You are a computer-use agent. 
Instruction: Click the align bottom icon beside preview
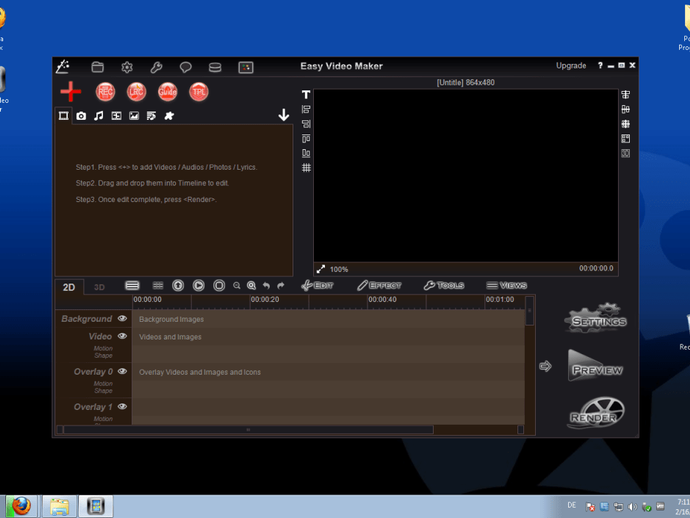point(306,153)
